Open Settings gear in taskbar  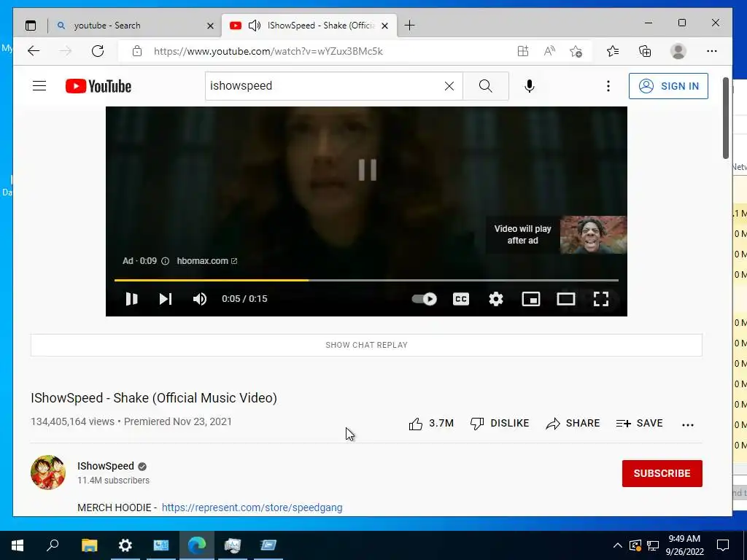coord(125,545)
